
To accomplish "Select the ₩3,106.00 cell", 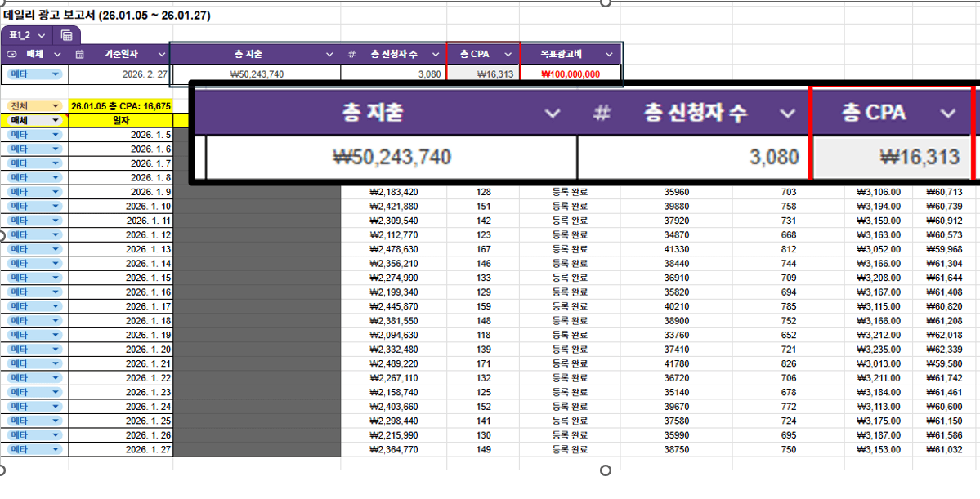I will click(x=879, y=192).
